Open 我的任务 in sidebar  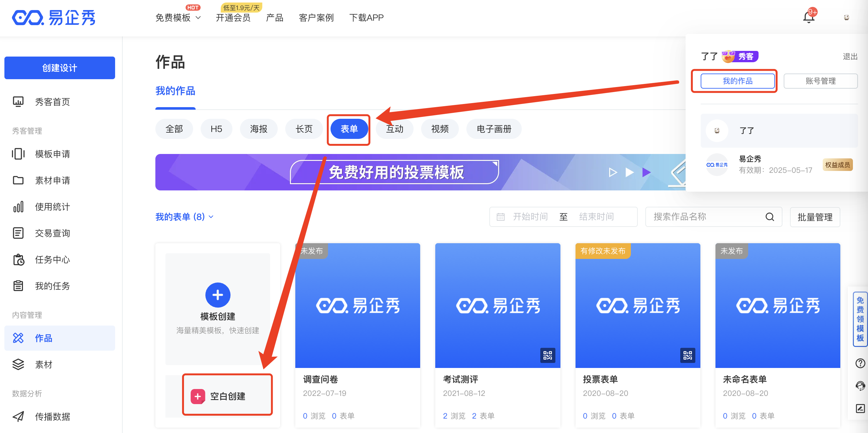[x=60, y=286]
